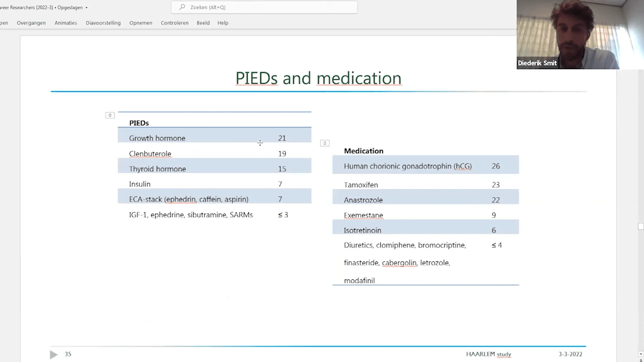Open the Overgangen ribbon tab

(31, 23)
